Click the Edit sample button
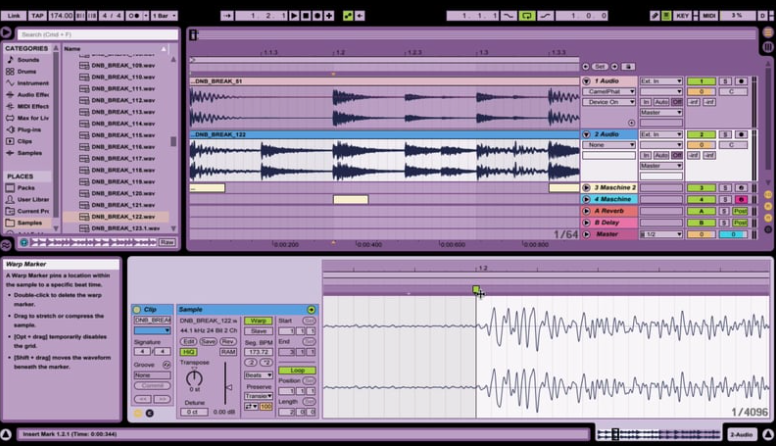This screenshot has height=446, width=776. (188, 342)
